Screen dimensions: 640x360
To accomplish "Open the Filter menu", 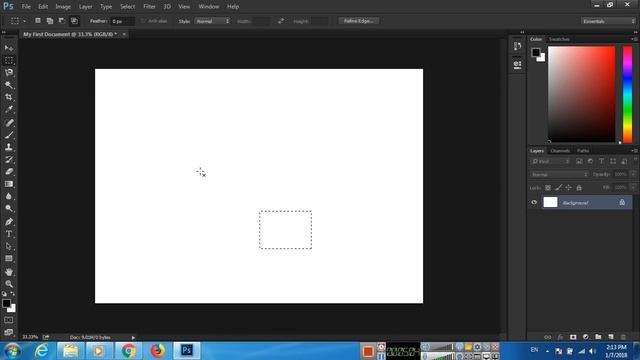I will [x=149, y=7].
